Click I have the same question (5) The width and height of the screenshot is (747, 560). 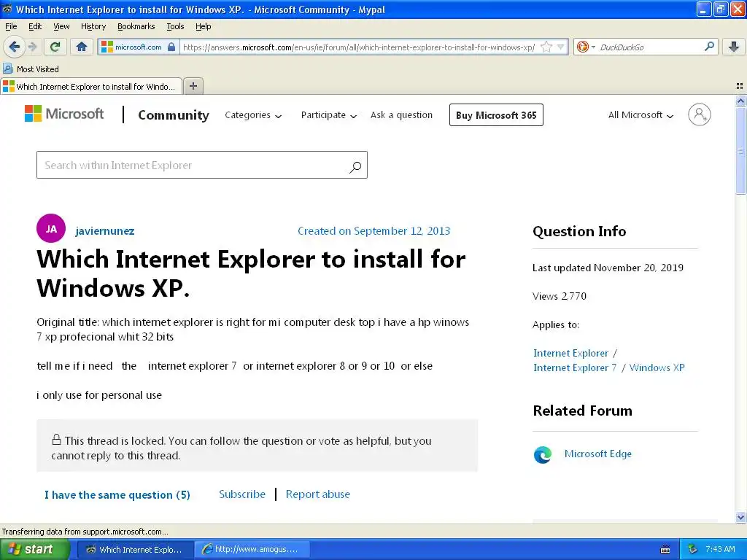coord(117,495)
